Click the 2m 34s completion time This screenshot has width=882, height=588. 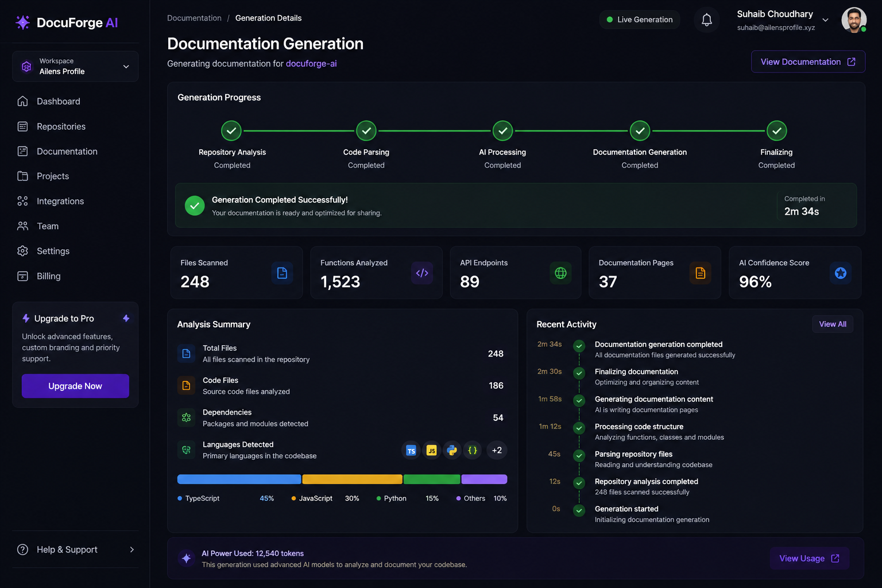802,211
